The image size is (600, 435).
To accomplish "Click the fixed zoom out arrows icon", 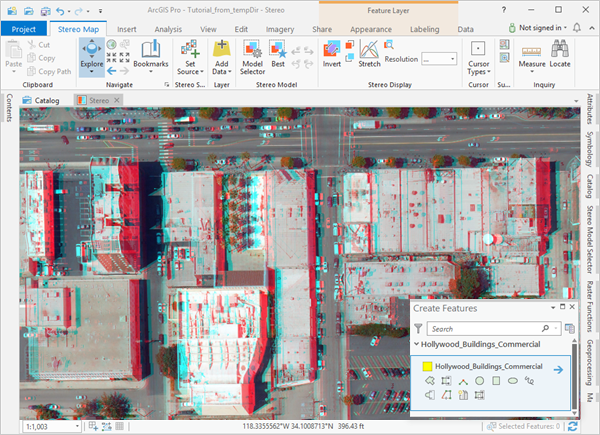I will tap(124, 58).
